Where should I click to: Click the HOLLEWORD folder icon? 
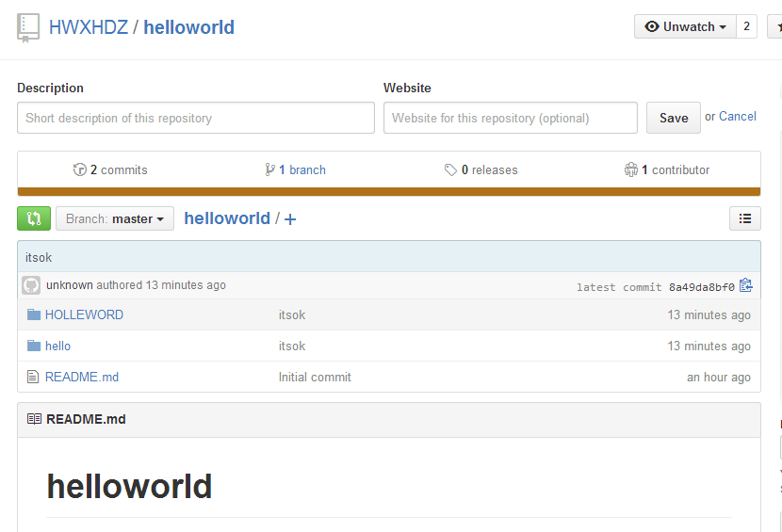33,314
